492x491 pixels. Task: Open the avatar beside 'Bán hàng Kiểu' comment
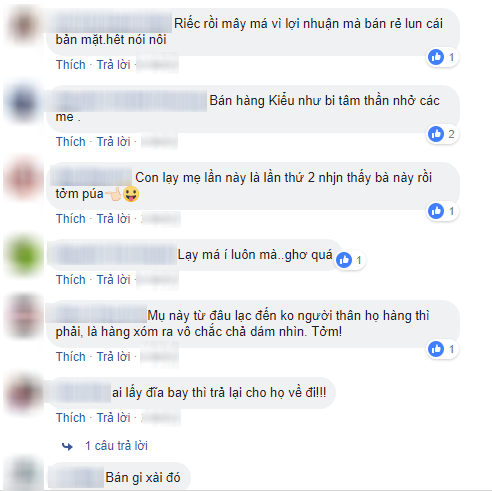coord(24,102)
